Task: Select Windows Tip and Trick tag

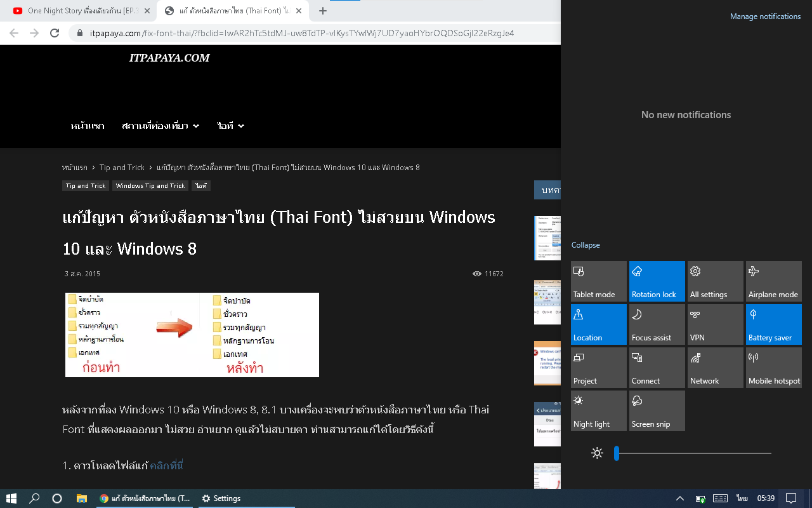Action: (x=150, y=186)
